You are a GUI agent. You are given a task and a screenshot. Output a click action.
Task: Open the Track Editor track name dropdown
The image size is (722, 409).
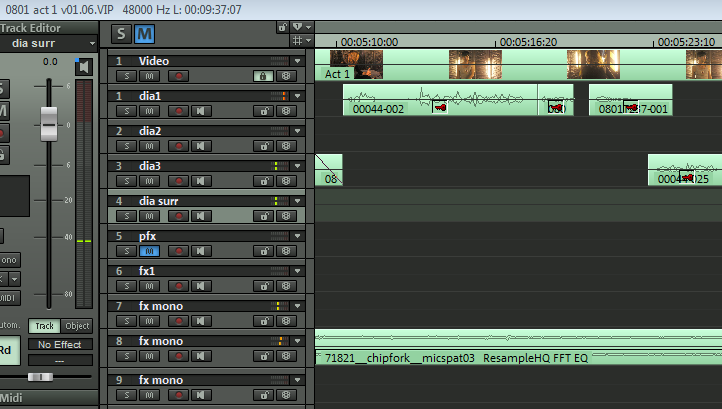[92, 44]
